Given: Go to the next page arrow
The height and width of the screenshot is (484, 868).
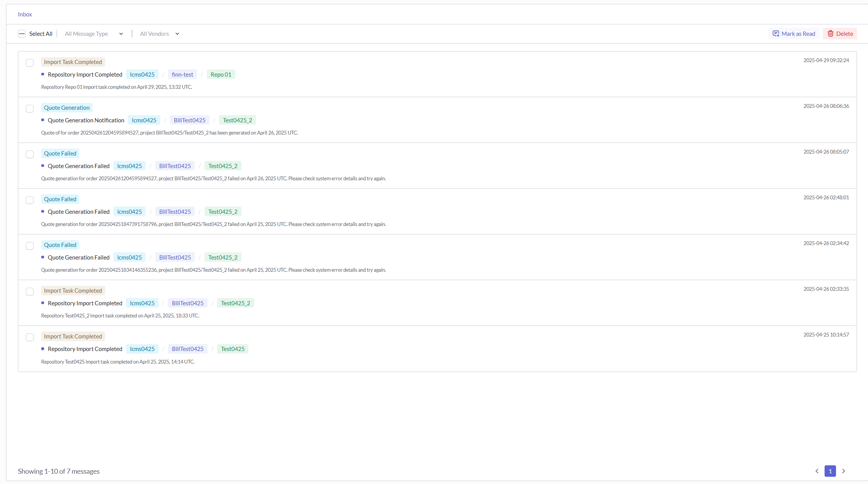Looking at the screenshot, I should [x=843, y=471].
